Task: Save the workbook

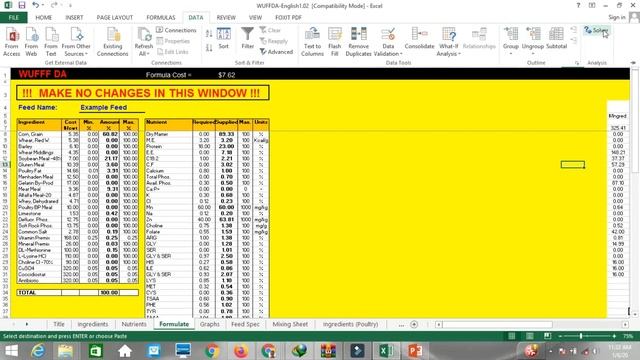Action: tap(22, 5)
